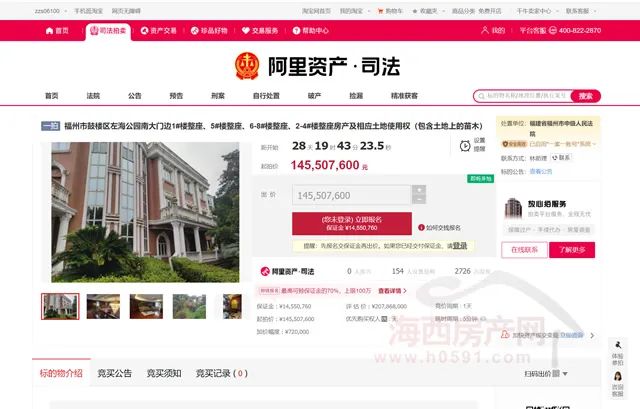Click 查看详情 deposit loan link
Image resolution: width=640 pixels, height=409 pixels.
392,291
